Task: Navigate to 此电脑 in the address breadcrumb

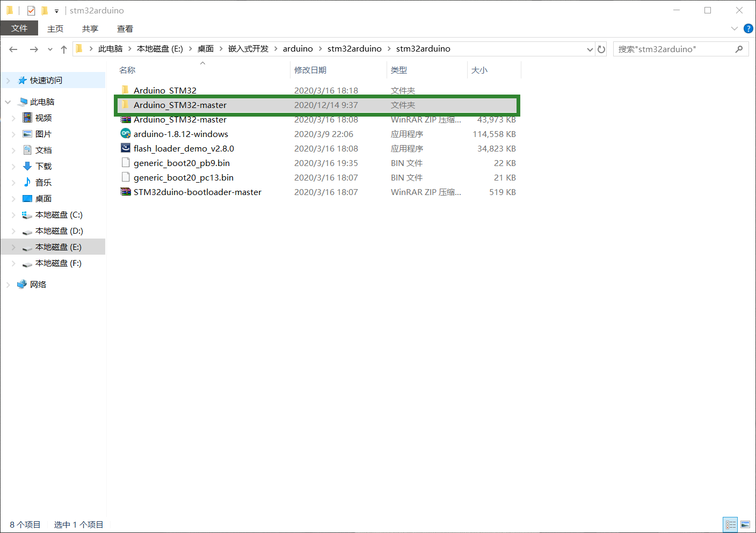Action: click(x=110, y=48)
